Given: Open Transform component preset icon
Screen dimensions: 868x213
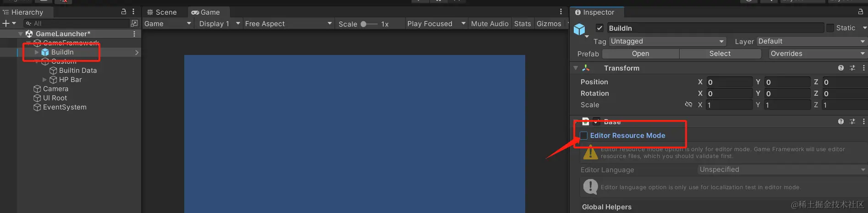Looking at the screenshot, I should pyautogui.click(x=852, y=68).
